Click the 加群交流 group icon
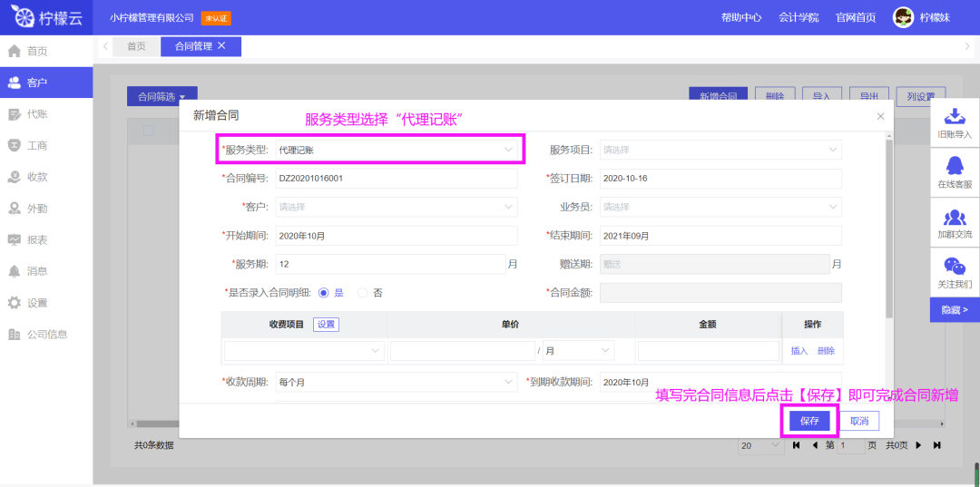This screenshot has height=487, width=980. pos(954,217)
